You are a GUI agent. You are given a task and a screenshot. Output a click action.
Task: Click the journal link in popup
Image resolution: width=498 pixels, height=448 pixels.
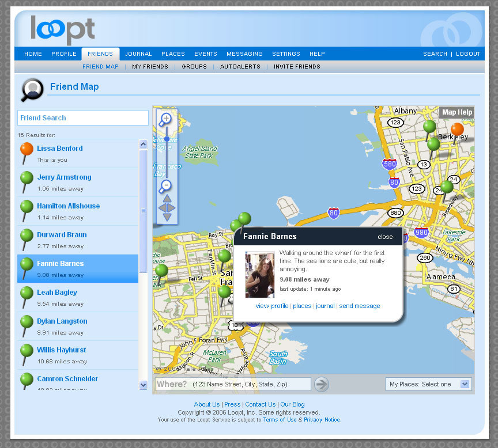(325, 306)
